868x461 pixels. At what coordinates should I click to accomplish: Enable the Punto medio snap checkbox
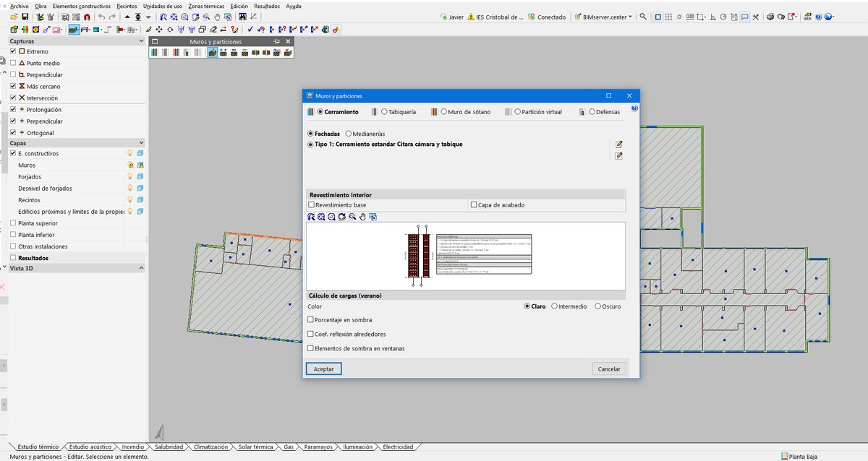[13, 63]
